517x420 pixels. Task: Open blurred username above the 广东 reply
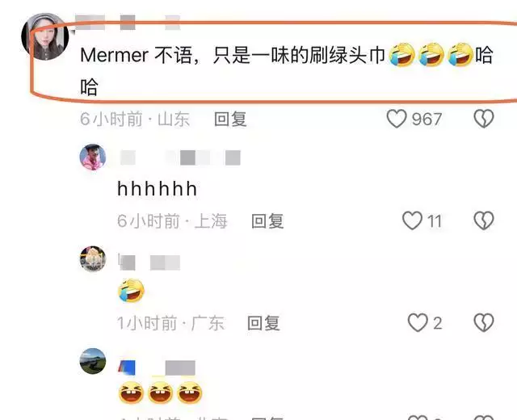pos(149,262)
